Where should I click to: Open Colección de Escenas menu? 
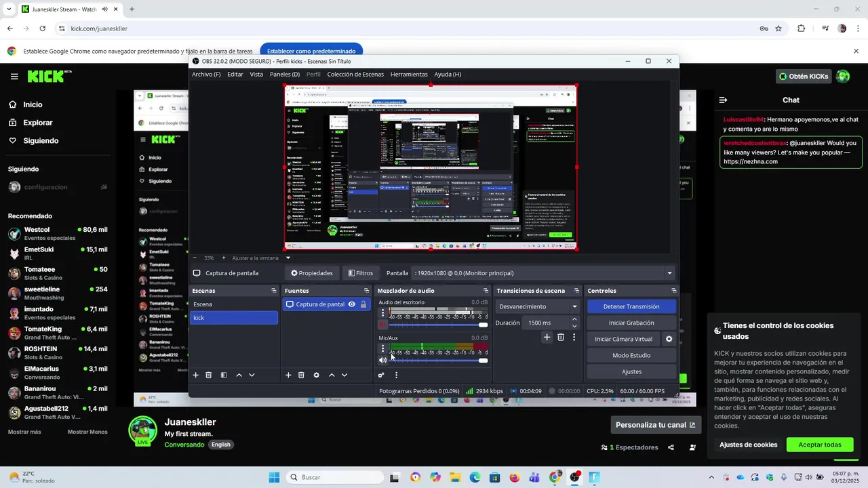355,75
